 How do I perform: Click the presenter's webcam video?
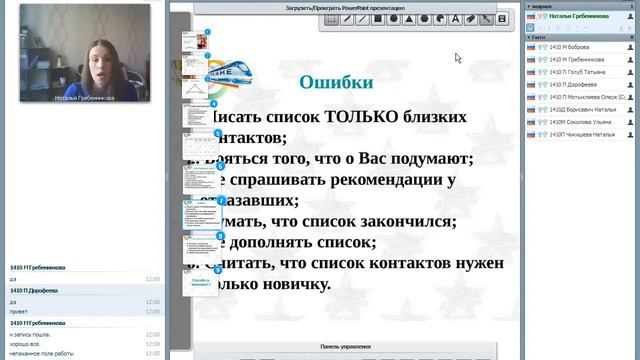tap(85, 53)
